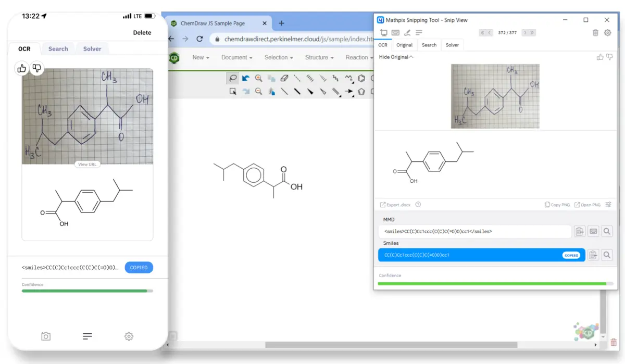Click the screen snip icon in Mathpix
This screenshot has height=364, width=625.
[384, 33]
